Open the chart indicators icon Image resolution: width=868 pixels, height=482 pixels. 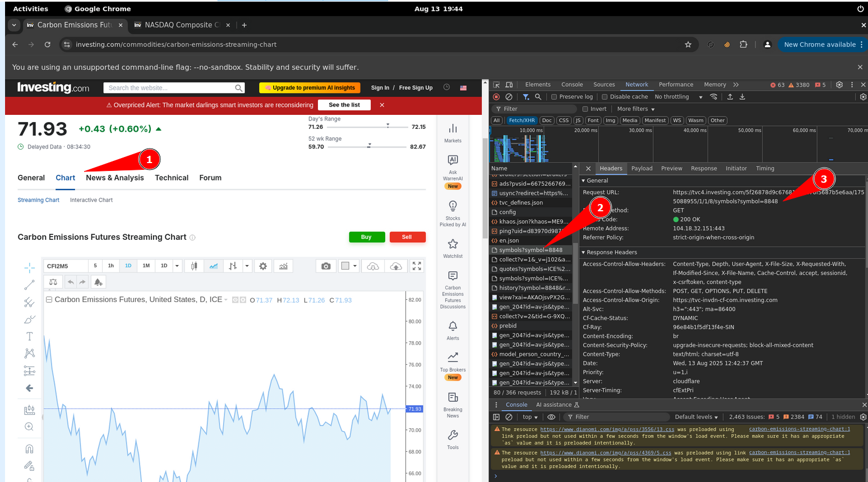click(x=284, y=266)
